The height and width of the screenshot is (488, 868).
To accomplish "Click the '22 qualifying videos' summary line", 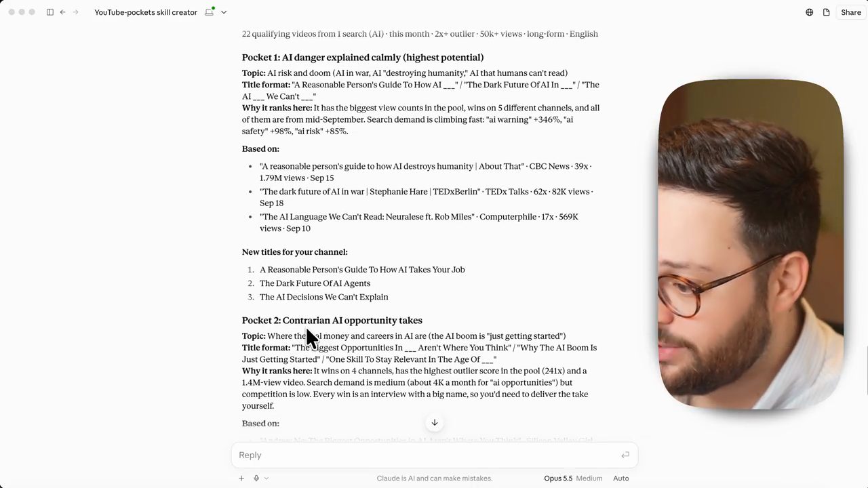I will pos(420,34).
